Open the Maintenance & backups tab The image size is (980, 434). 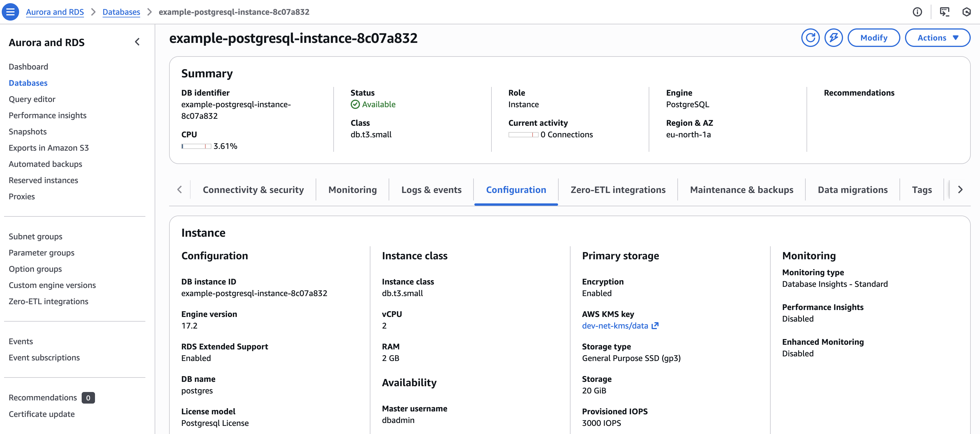click(741, 189)
